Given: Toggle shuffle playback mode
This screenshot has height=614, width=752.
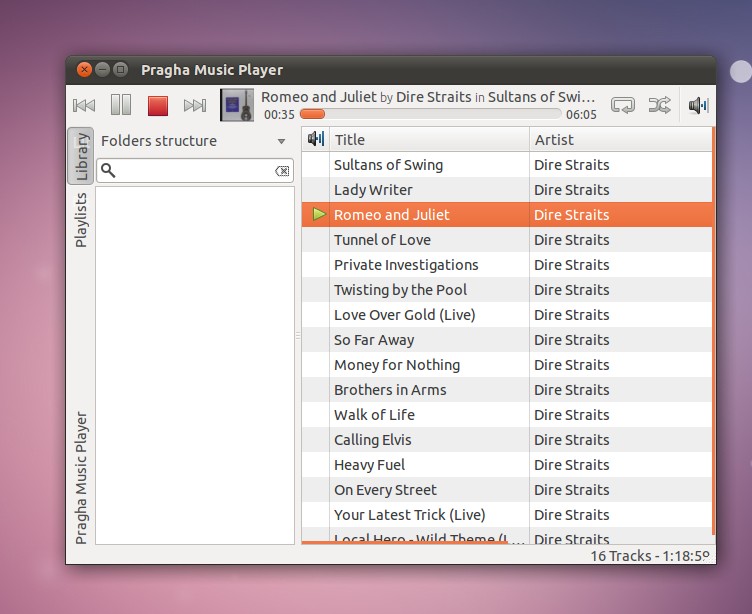Looking at the screenshot, I should tap(659, 105).
